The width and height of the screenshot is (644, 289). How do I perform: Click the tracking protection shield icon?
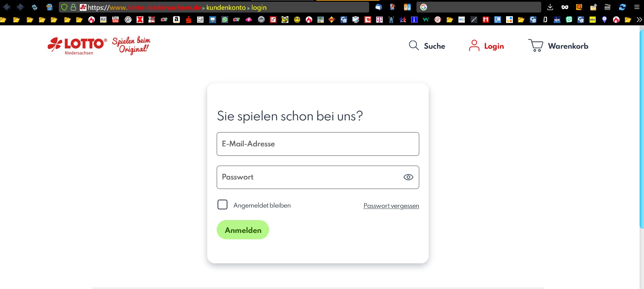(64, 7)
